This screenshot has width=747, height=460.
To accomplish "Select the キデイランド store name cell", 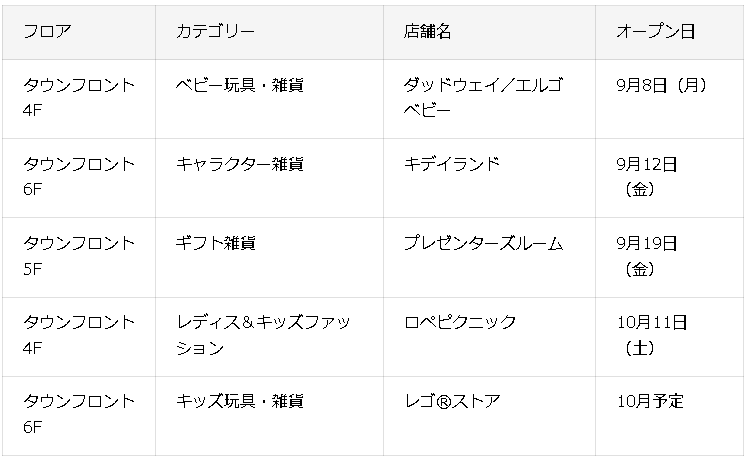I will pos(489,178).
